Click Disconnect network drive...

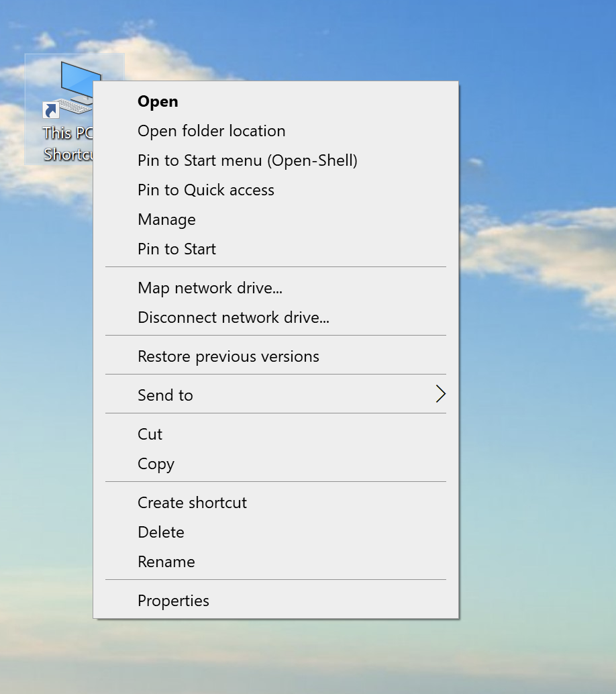[233, 317]
